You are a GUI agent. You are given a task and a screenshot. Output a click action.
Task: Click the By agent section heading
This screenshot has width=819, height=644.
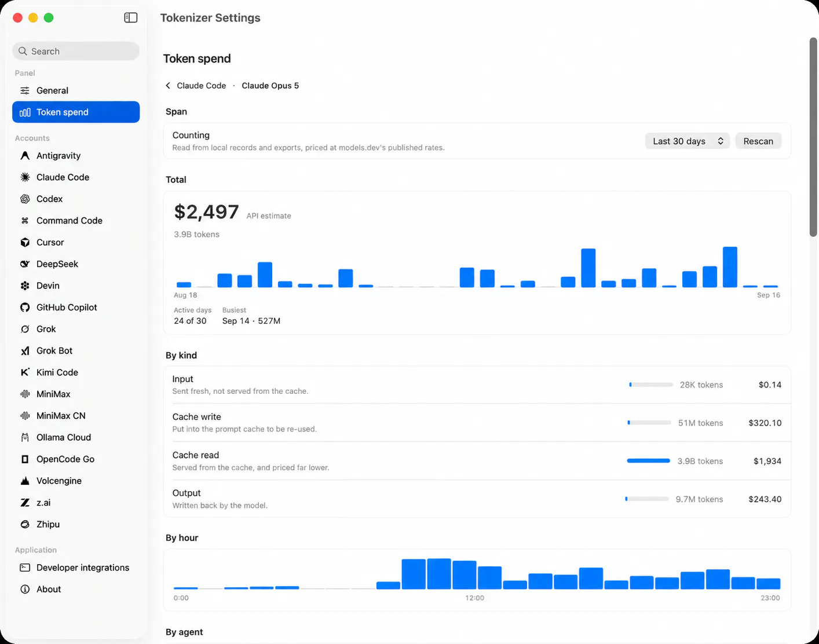point(184,632)
